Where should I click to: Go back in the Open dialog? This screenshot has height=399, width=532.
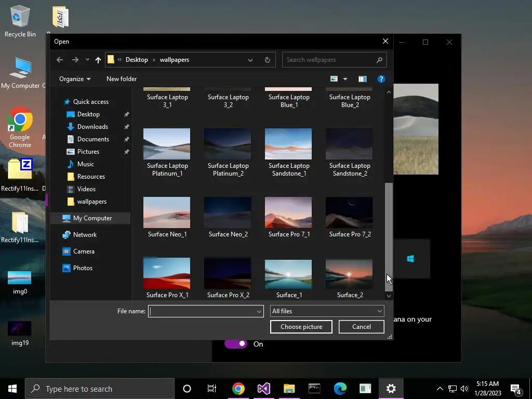pyautogui.click(x=60, y=60)
